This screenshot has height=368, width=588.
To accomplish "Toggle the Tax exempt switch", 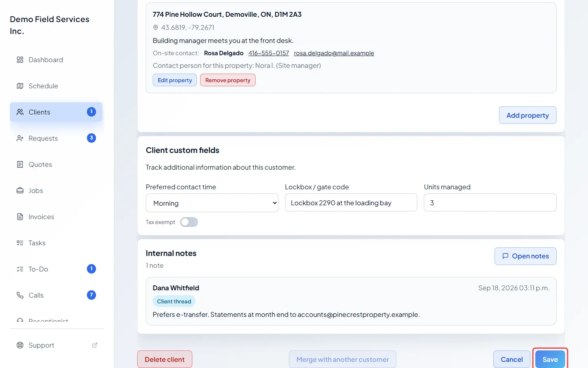I will [189, 222].
